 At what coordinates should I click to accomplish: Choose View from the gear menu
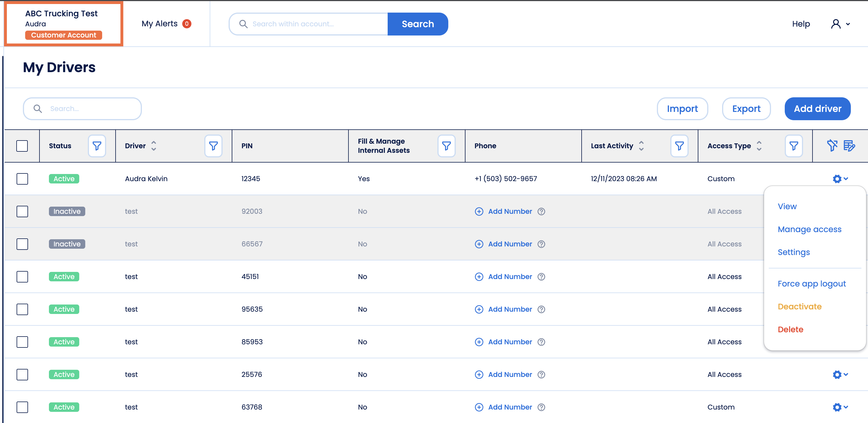(787, 206)
